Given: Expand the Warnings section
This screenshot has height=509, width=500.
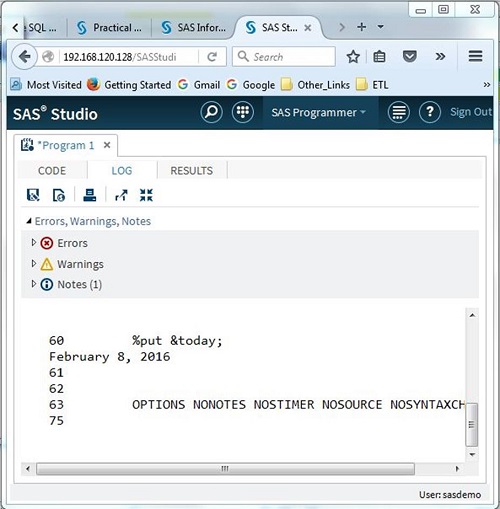Looking at the screenshot, I should 34,264.
